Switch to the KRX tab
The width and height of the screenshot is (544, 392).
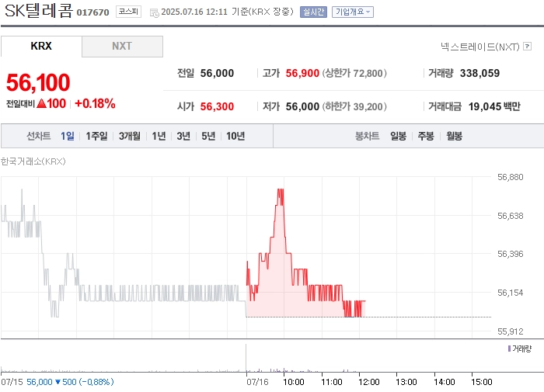click(41, 46)
